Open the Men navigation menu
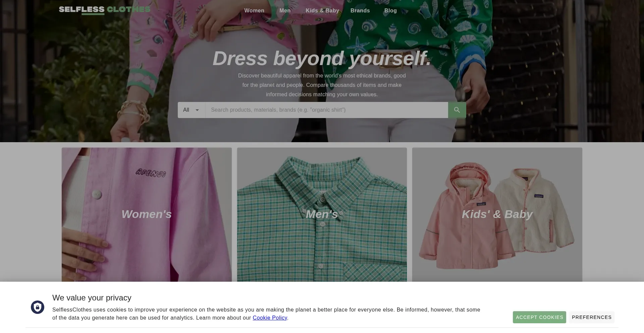644x333 pixels. pos(285,10)
